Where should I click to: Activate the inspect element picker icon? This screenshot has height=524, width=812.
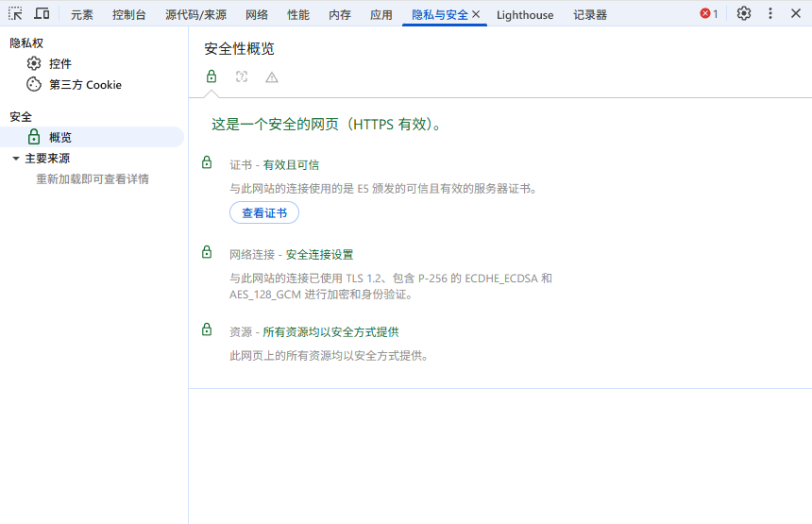point(15,13)
